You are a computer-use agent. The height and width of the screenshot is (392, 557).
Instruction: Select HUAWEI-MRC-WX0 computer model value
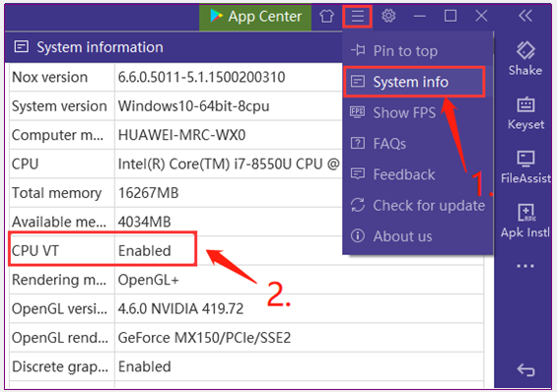click(x=181, y=135)
